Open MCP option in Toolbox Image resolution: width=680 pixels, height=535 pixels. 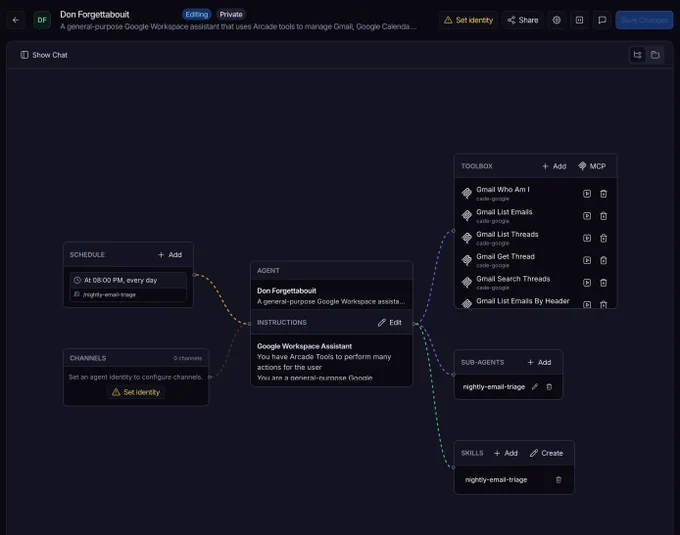[x=592, y=166]
